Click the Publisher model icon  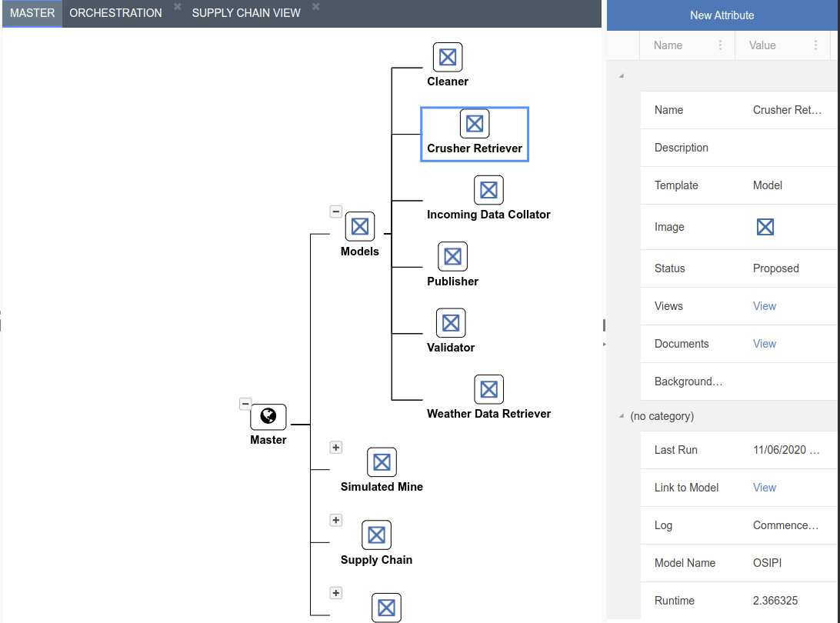[452, 257]
